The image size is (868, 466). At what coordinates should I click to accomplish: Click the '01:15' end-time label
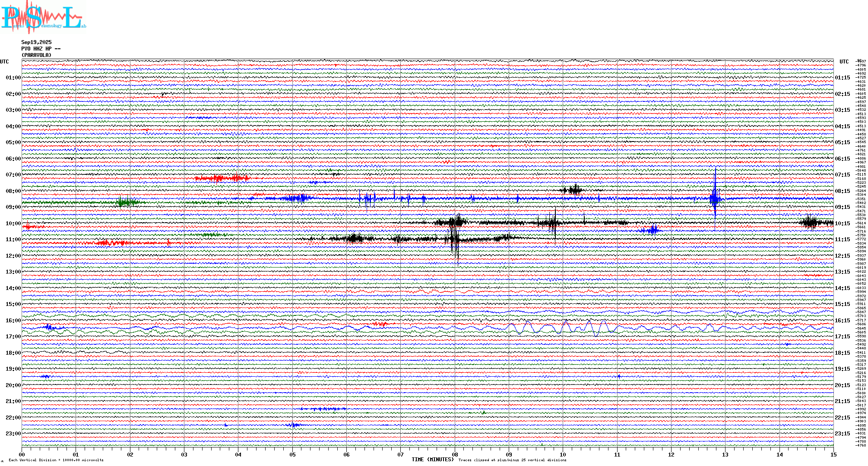pyautogui.click(x=843, y=78)
